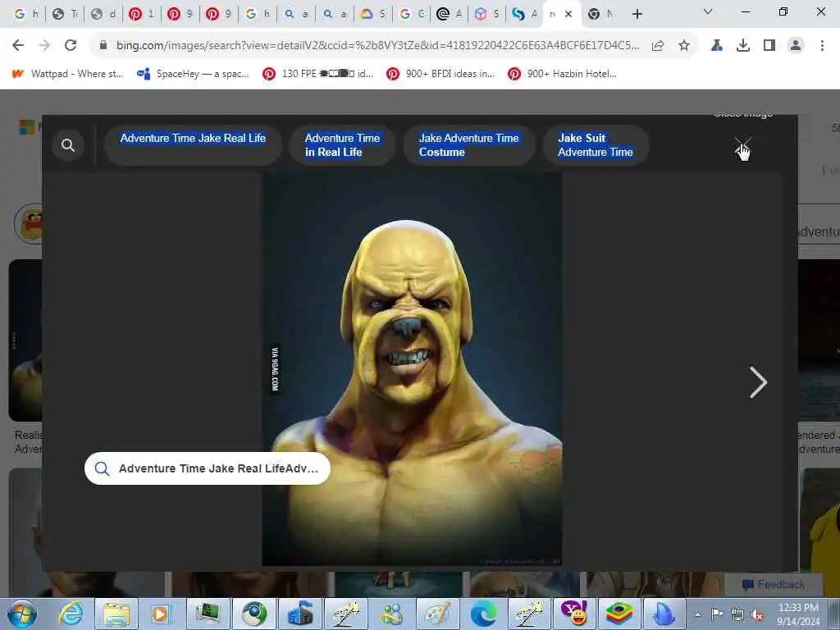Open Chrome icon on the taskbar
The width and height of the screenshot is (840, 630).
(254, 614)
